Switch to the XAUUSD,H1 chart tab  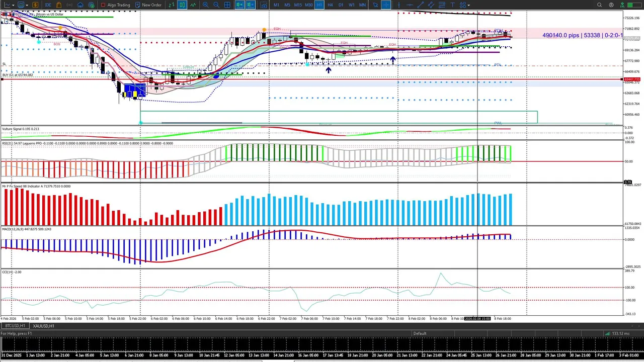[44, 326]
